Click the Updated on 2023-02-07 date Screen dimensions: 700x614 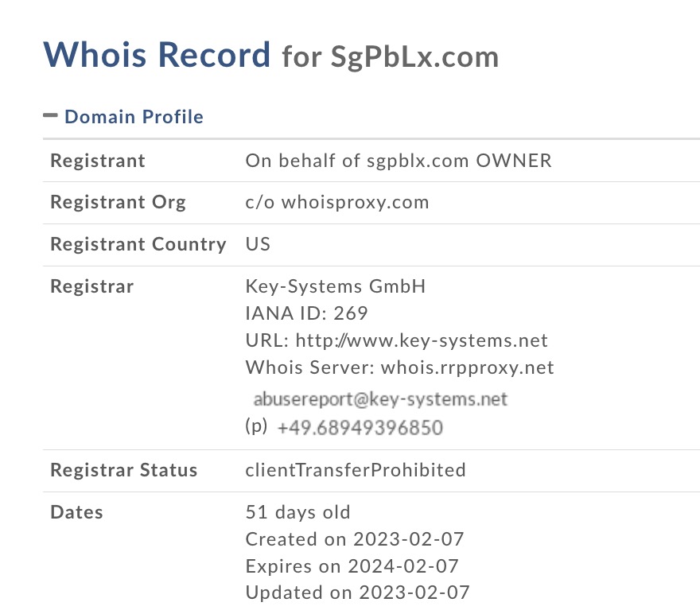click(x=358, y=593)
